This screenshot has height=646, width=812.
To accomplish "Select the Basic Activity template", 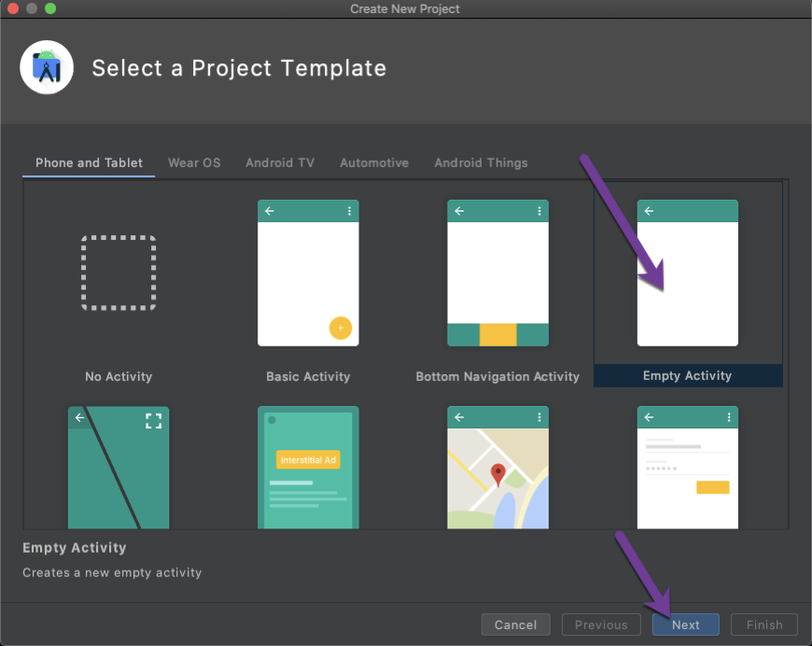I will (x=308, y=272).
